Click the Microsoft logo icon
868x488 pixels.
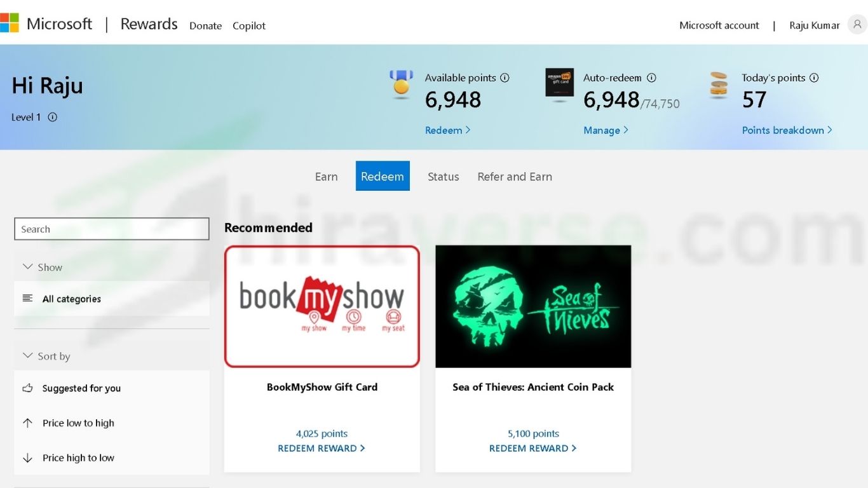(x=9, y=23)
